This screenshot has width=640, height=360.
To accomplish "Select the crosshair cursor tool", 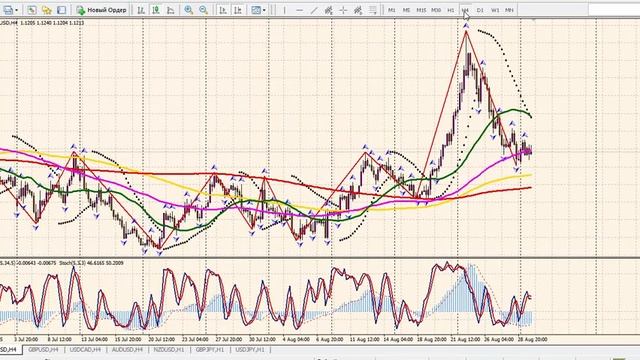I will point(343,10).
